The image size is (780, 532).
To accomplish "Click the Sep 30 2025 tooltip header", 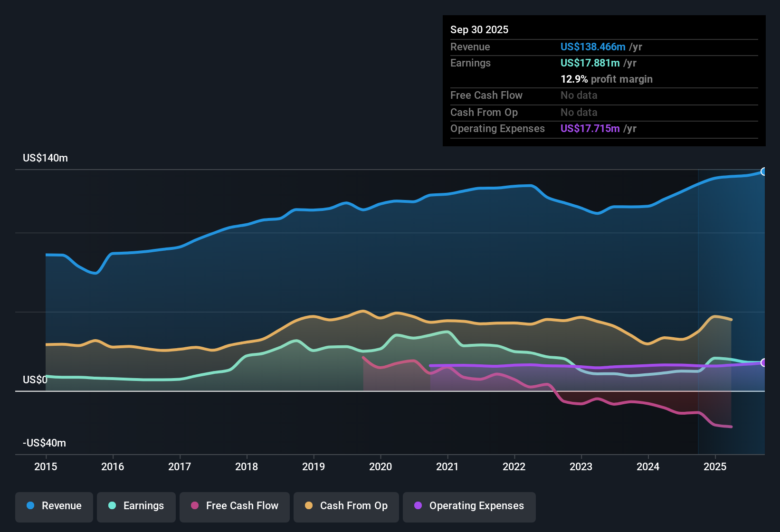I will (x=479, y=29).
